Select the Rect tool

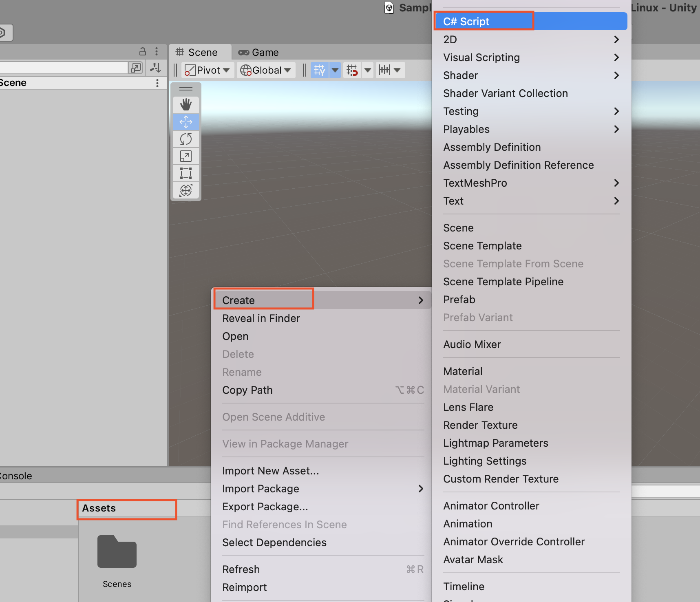(186, 173)
